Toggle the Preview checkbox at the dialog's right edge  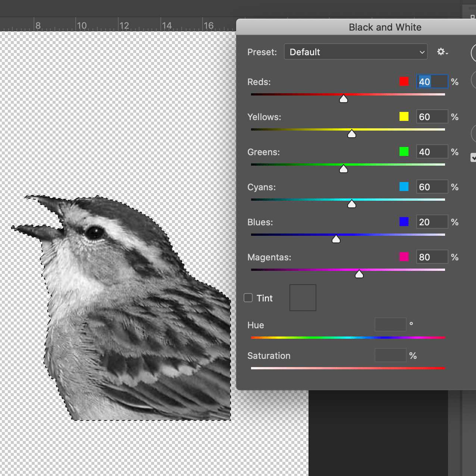pyautogui.click(x=473, y=157)
